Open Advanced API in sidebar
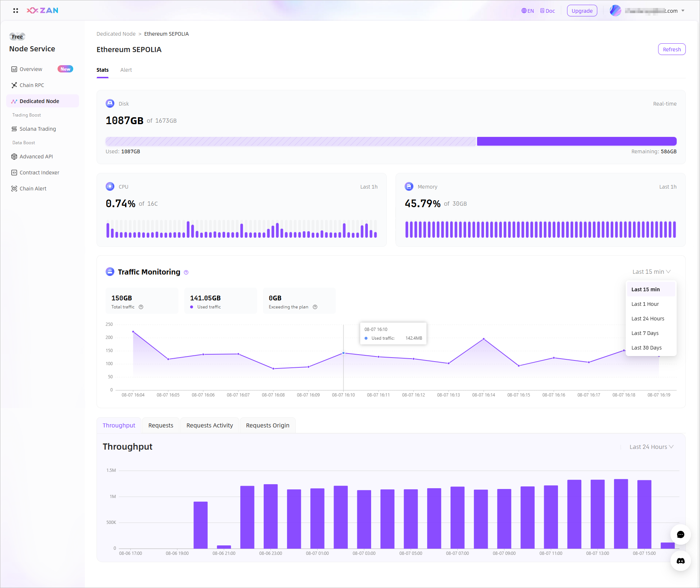This screenshot has height=588, width=700. pos(42,157)
